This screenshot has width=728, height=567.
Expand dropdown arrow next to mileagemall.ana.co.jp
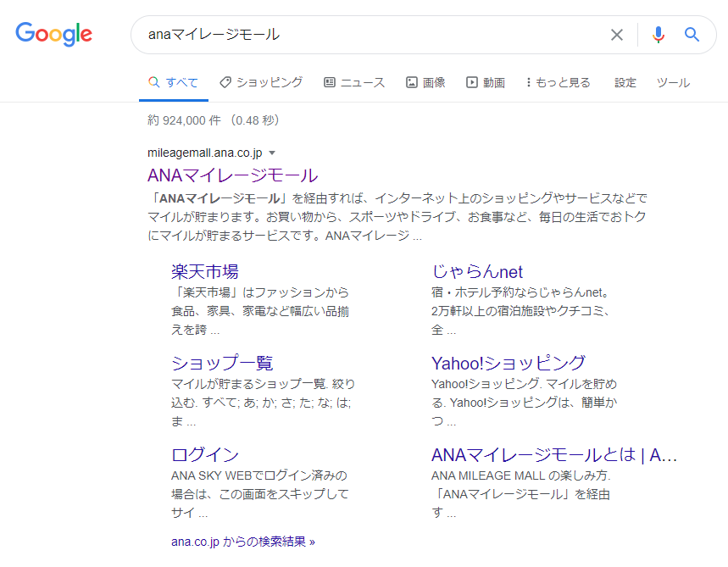[x=272, y=153]
